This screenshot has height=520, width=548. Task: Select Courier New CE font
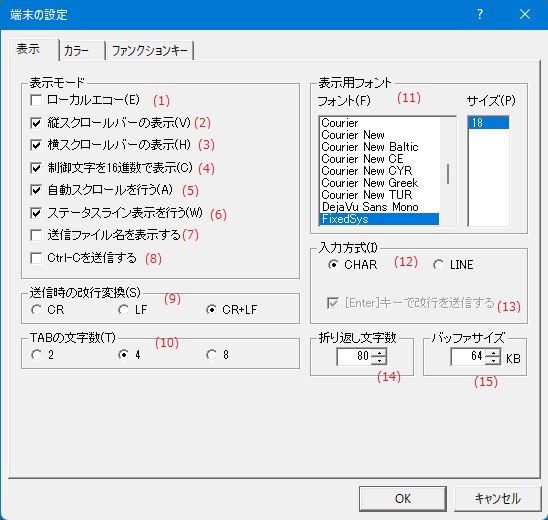click(379, 159)
